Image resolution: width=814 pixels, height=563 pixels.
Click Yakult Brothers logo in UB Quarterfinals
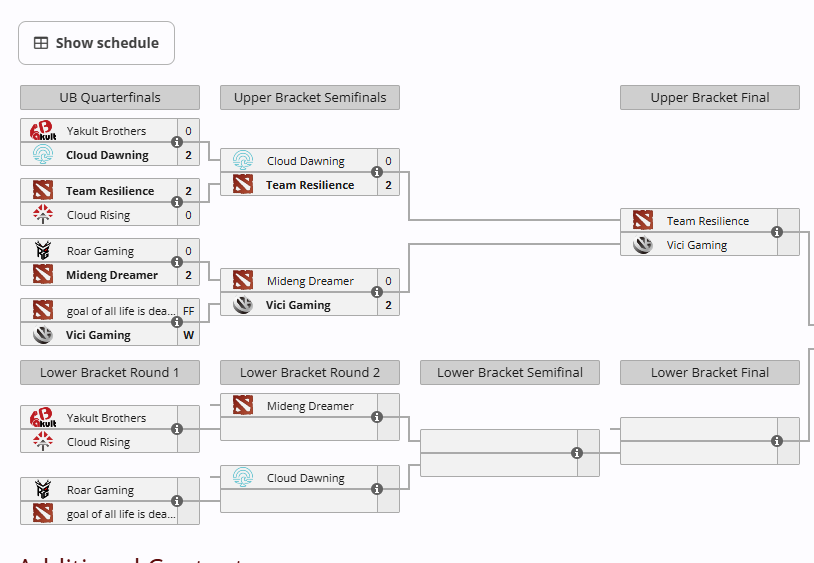43,131
